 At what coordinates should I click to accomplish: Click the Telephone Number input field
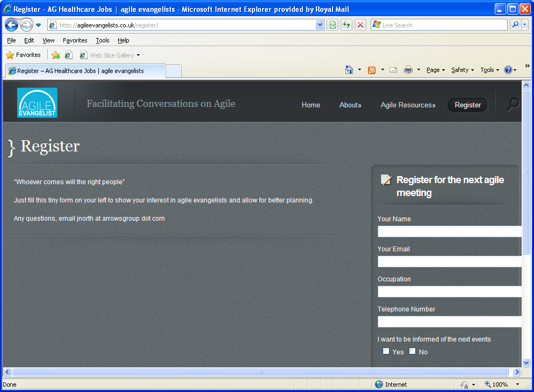[x=450, y=322]
